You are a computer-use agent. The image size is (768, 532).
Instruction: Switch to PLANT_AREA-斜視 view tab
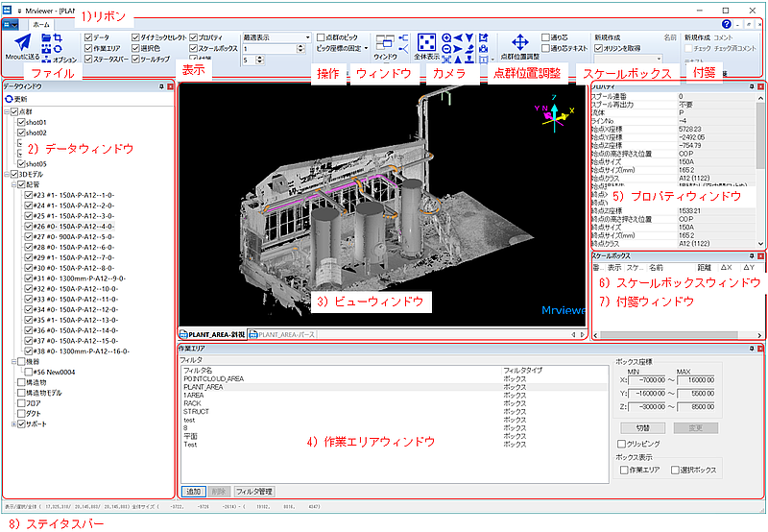pyautogui.click(x=212, y=334)
